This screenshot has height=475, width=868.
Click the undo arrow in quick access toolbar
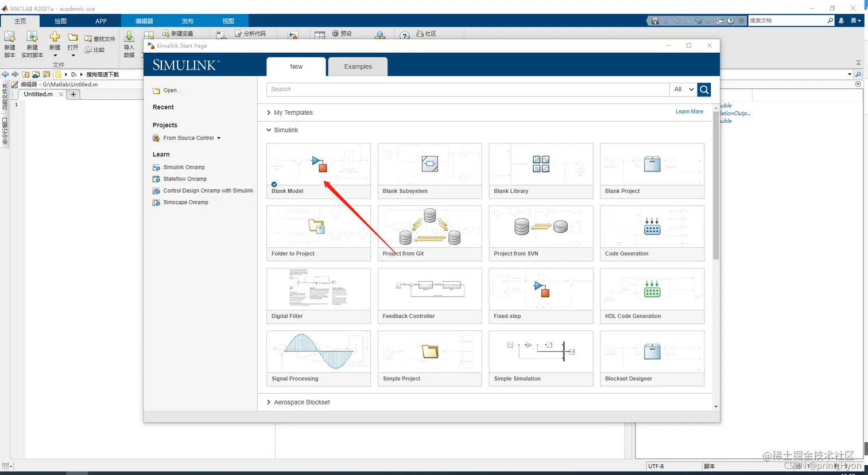[698, 21]
